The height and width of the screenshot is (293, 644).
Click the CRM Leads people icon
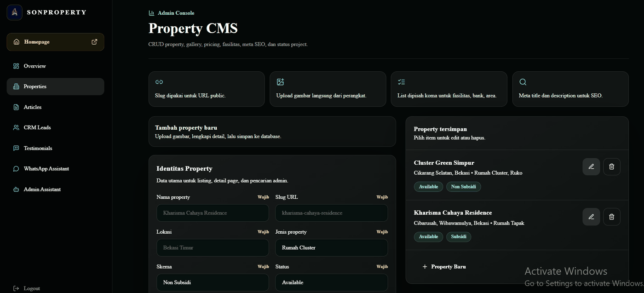16,127
